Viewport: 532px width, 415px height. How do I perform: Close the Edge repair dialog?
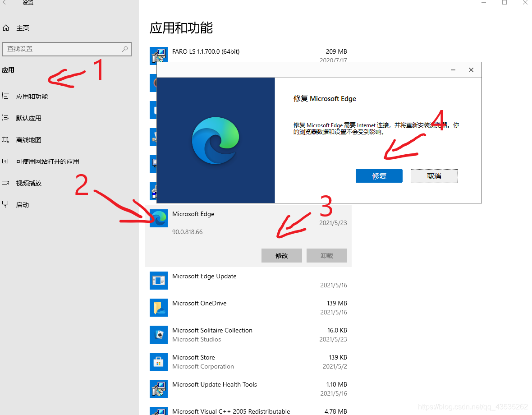point(471,70)
